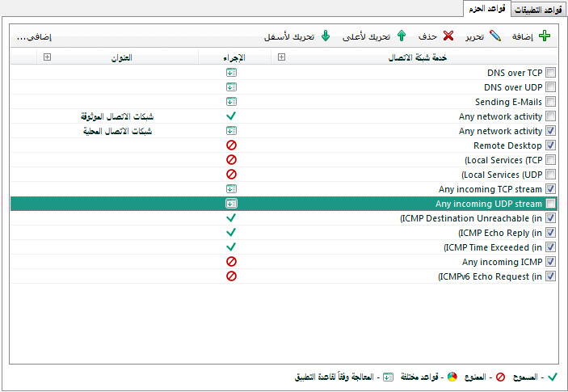Viewport: 568px width, 392px height.
Task: Click the pencil Edit icon in toolbar
Action: click(x=494, y=36)
